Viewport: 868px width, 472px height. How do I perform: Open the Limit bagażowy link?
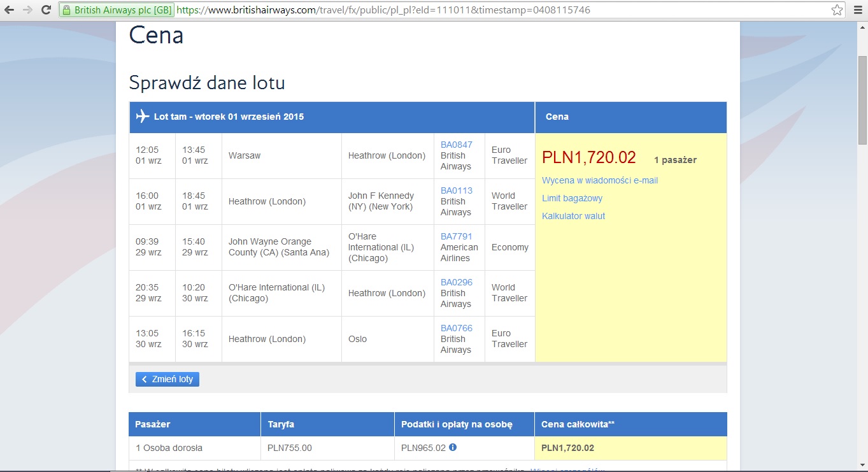[x=572, y=198]
